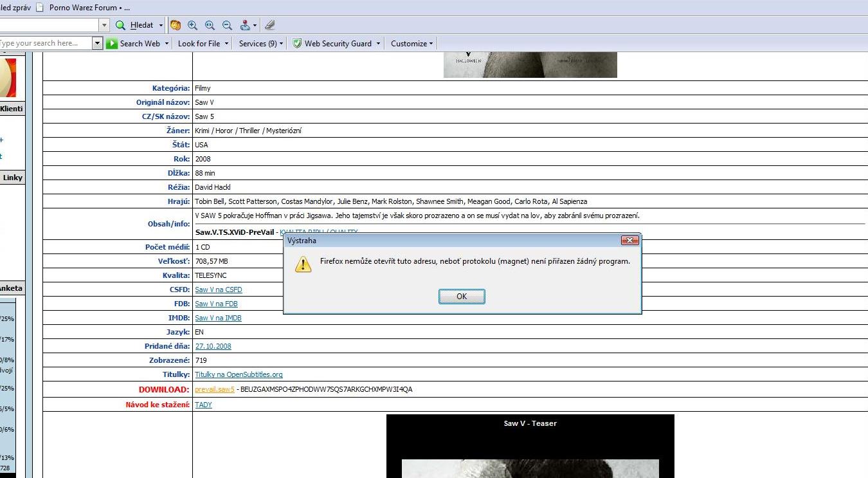Click the Hledat search button
This screenshot has width=868, height=478.
tap(136, 25)
